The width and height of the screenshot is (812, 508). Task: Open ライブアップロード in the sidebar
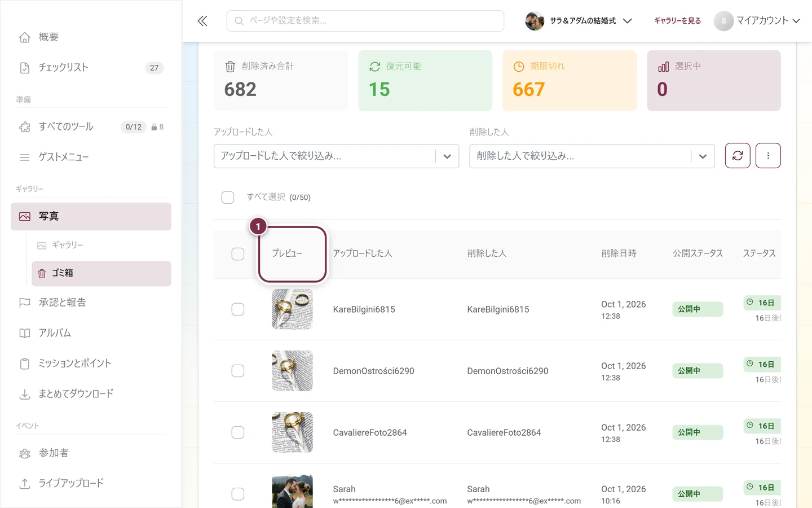[x=91, y=484]
